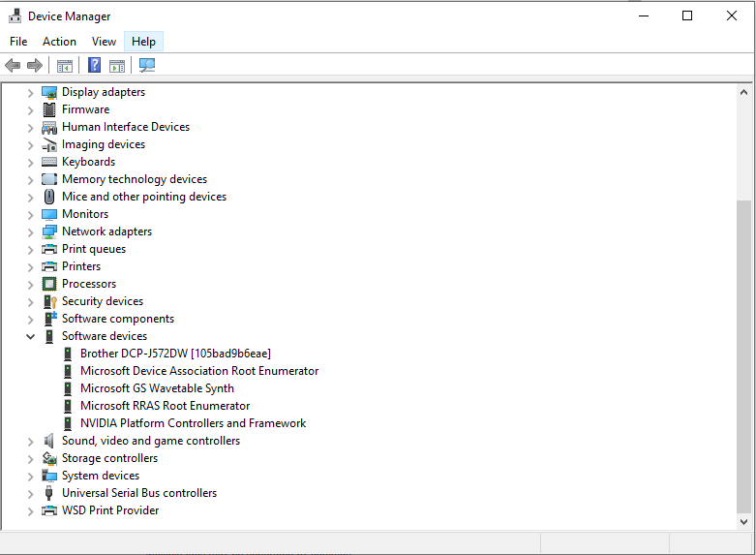Click the WSD Print Provider icon

[x=49, y=510]
